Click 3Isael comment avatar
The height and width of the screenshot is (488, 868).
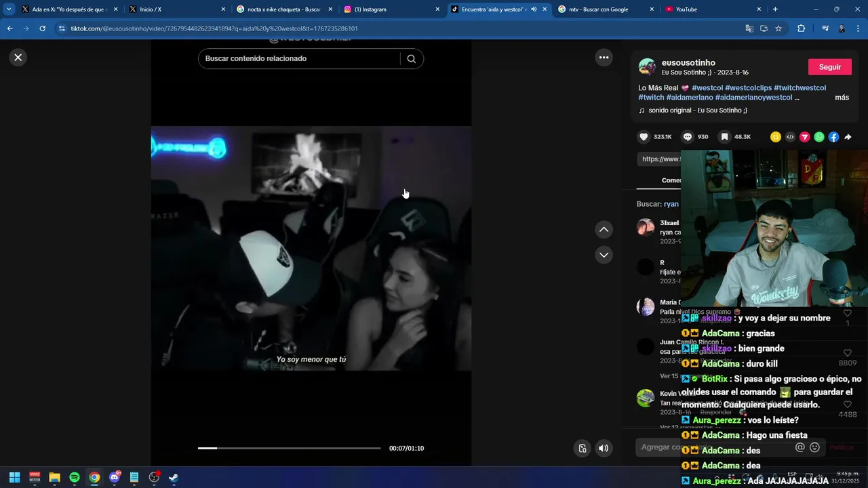coord(646,227)
